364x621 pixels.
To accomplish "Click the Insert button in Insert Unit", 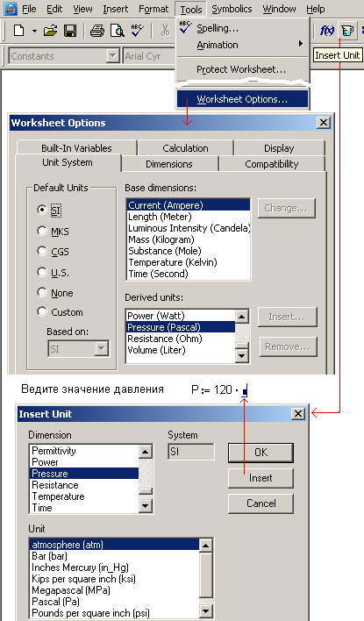I will coord(261,478).
